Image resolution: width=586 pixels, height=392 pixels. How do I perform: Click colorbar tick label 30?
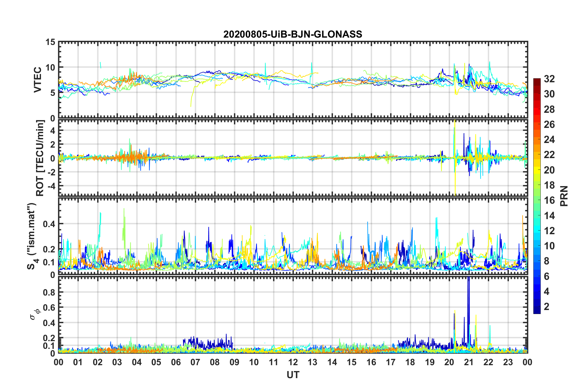[549, 94]
